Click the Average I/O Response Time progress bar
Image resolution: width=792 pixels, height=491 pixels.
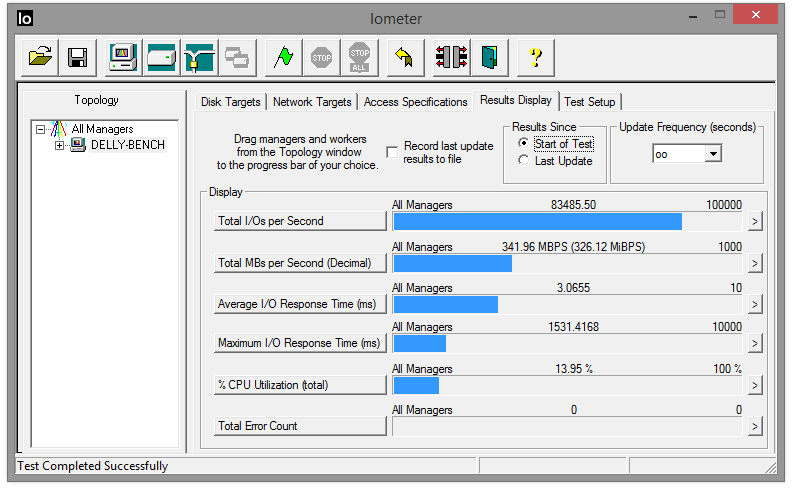(567, 304)
